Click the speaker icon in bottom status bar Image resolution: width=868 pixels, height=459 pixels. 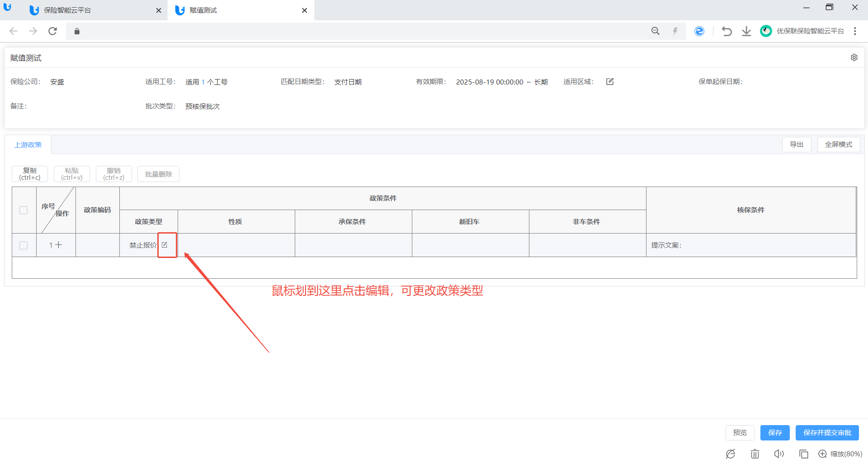pos(779,454)
